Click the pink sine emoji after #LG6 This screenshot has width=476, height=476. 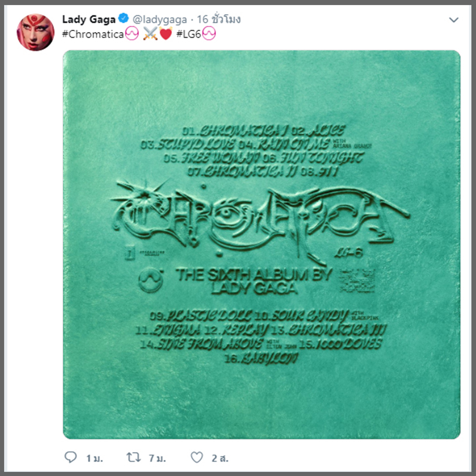pos(209,34)
